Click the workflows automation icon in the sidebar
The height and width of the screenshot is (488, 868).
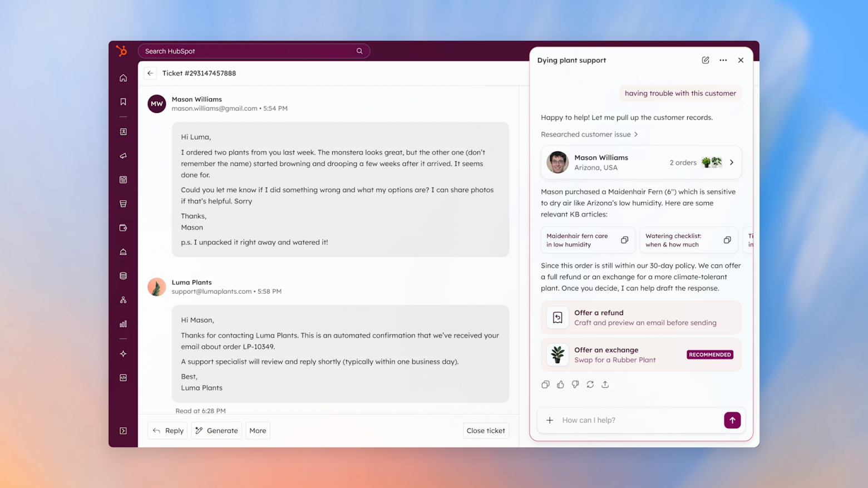123,299
